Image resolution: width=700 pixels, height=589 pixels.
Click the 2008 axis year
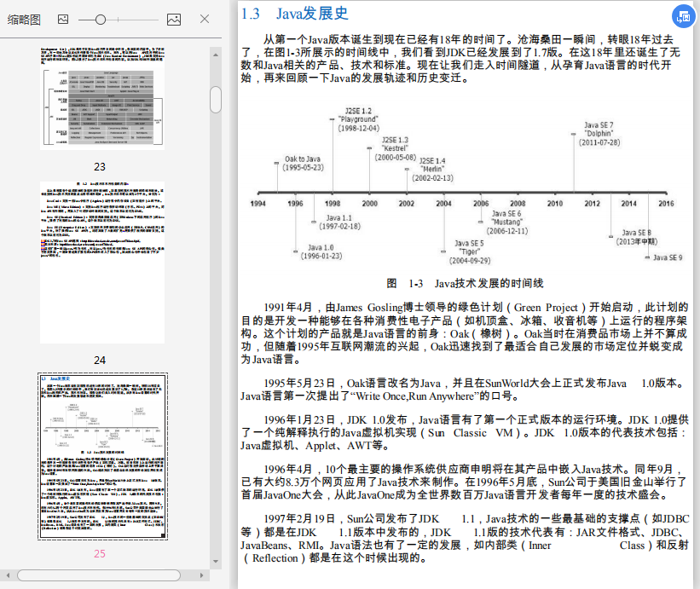coord(518,204)
